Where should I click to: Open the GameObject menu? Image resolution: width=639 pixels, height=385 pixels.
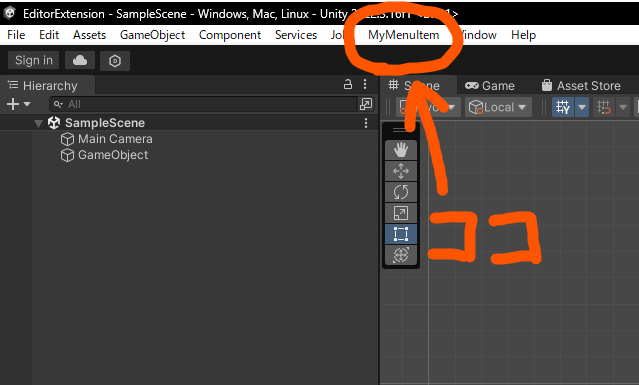(152, 35)
